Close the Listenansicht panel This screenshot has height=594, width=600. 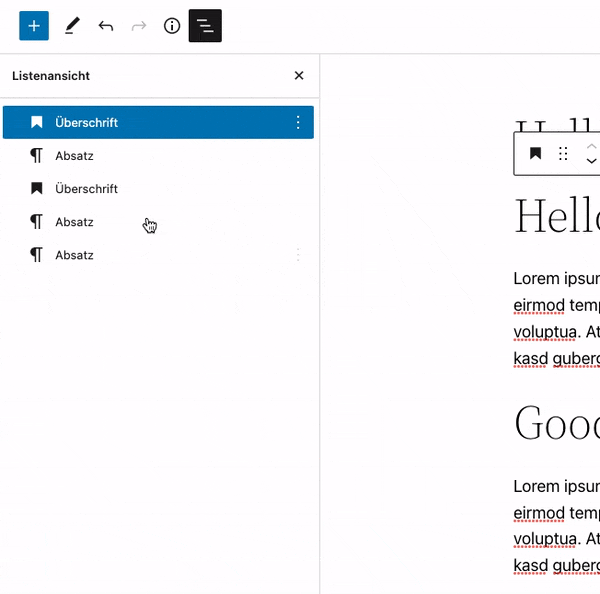pos(298,76)
